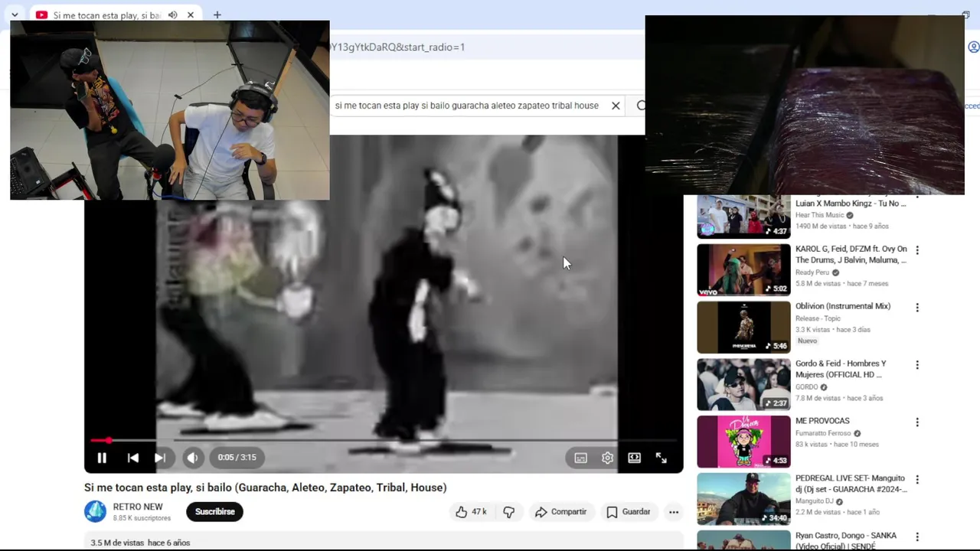Open the Ryan Castro SANKA thumbnail
This screenshot has width=980, height=551.
743,540
